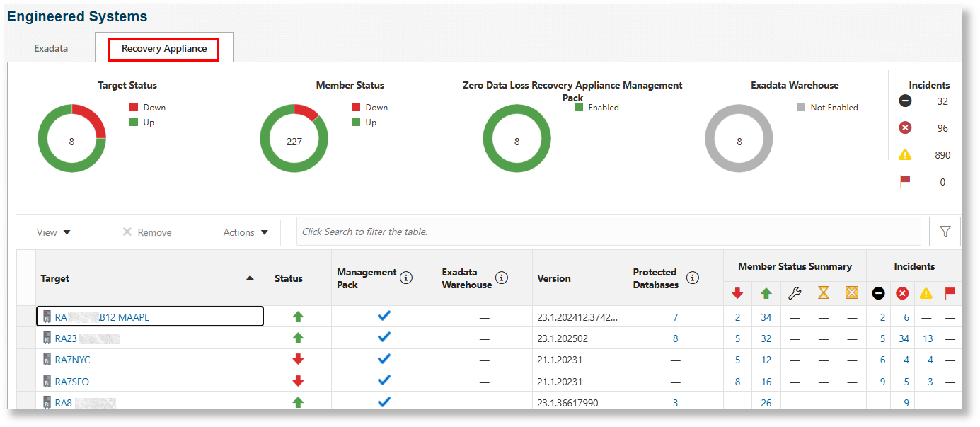The width and height of the screenshot is (980, 427).
Task: Click the up status arrow for RA23
Action: point(298,338)
